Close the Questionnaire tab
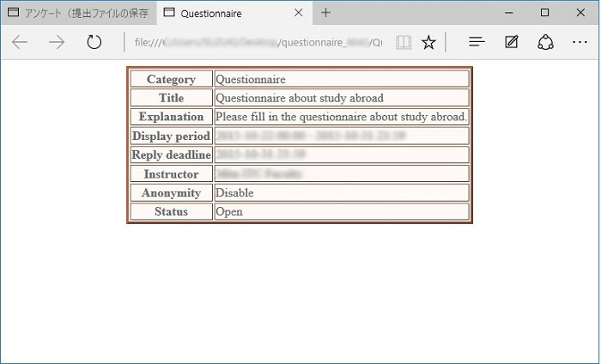Viewport: 601px width, 364px height. pyautogui.click(x=298, y=14)
